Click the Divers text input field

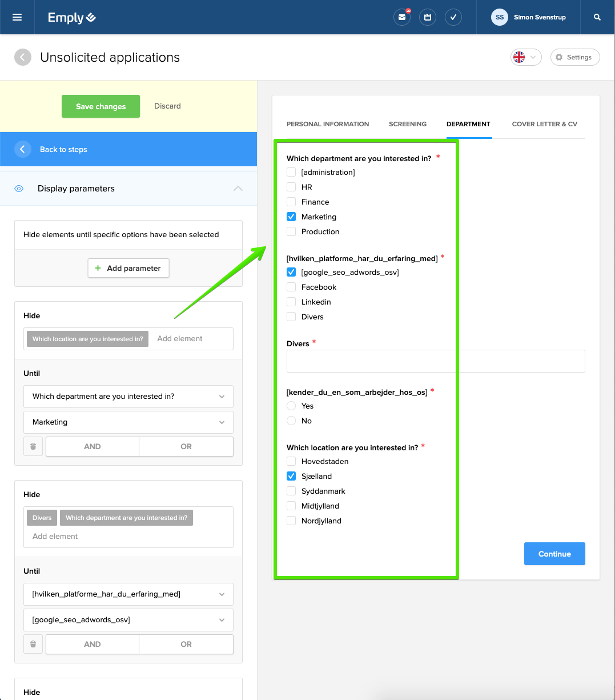tap(436, 361)
